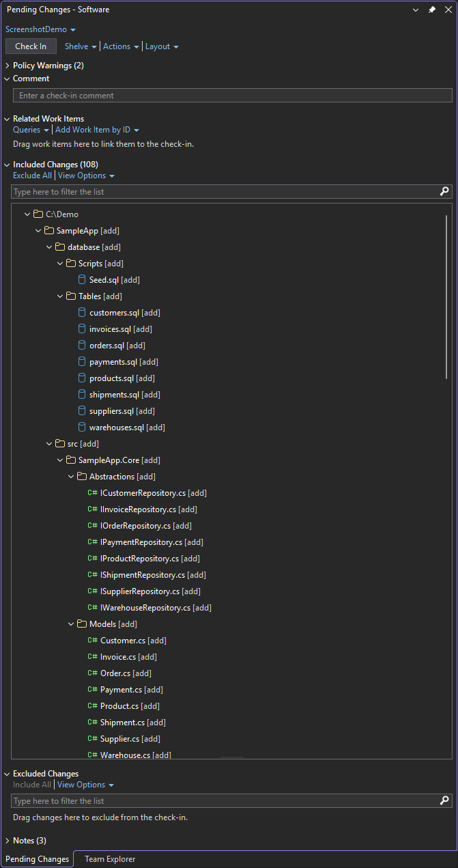The height and width of the screenshot is (868, 458).
Task: Click the C# icon beside Shipment.cs
Action: tap(92, 722)
